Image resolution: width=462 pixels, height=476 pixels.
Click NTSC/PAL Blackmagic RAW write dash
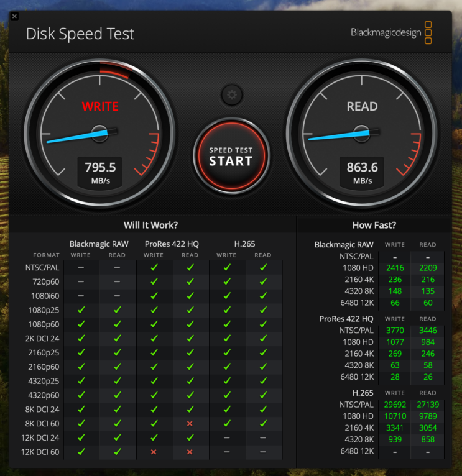point(81,267)
